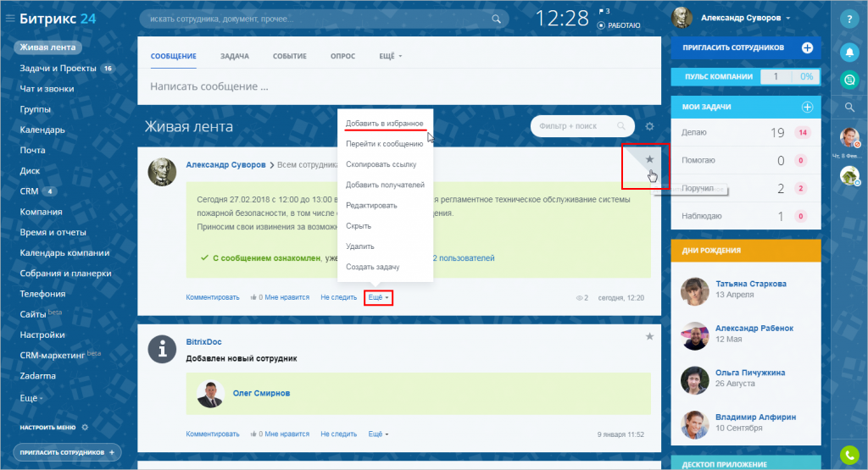Switch to the Задача tab

pyautogui.click(x=235, y=56)
